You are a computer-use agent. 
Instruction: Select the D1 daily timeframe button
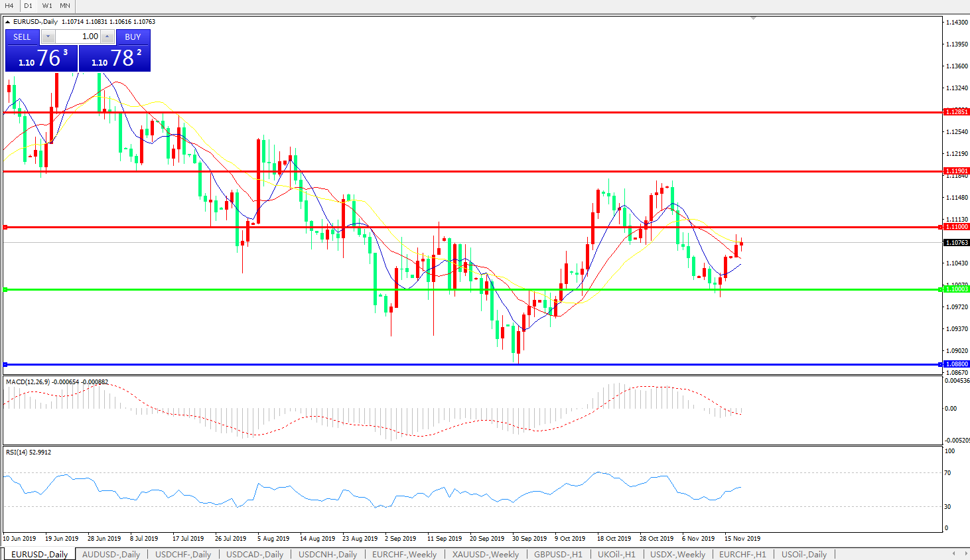point(28,5)
